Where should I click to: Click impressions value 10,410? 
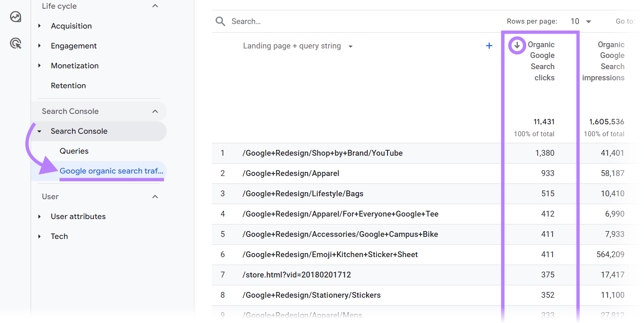[613, 194]
